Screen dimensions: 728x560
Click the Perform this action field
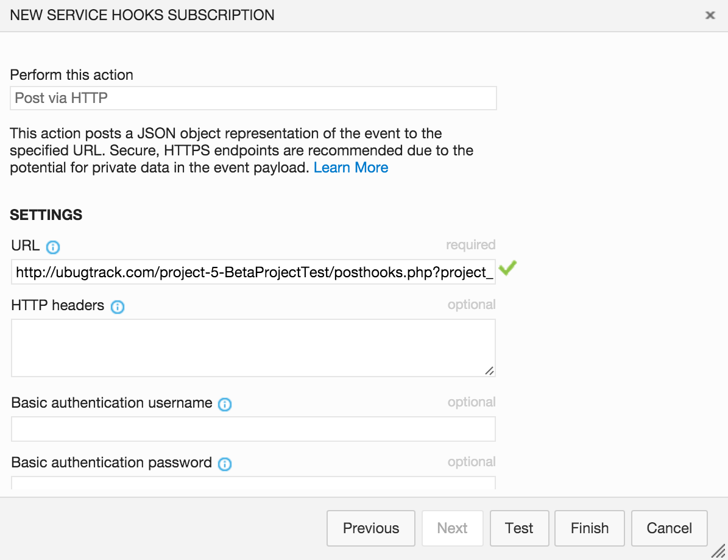[x=253, y=98]
